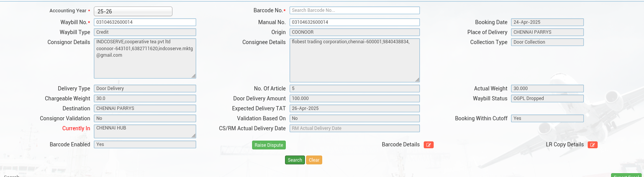Viewport: 644px width, 177px height.
Task: Click the Place of Delivery field
Action: [547, 32]
